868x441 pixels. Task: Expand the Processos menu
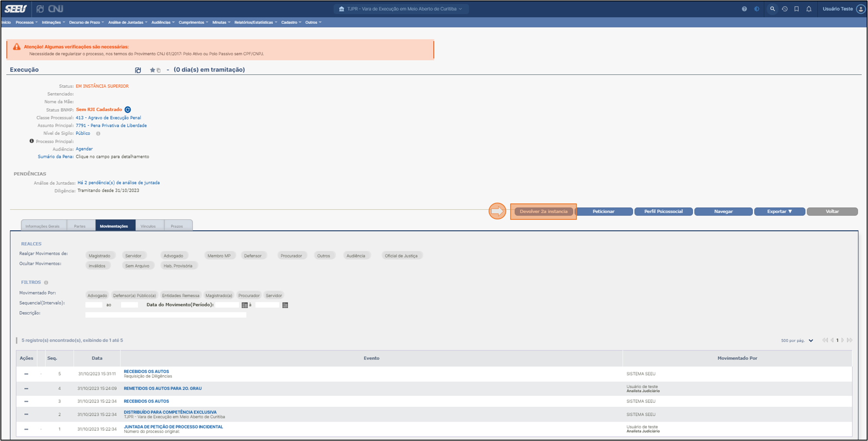tap(26, 23)
